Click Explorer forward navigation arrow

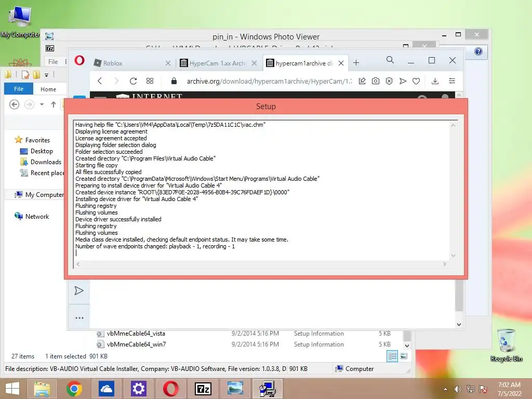click(29, 104)
